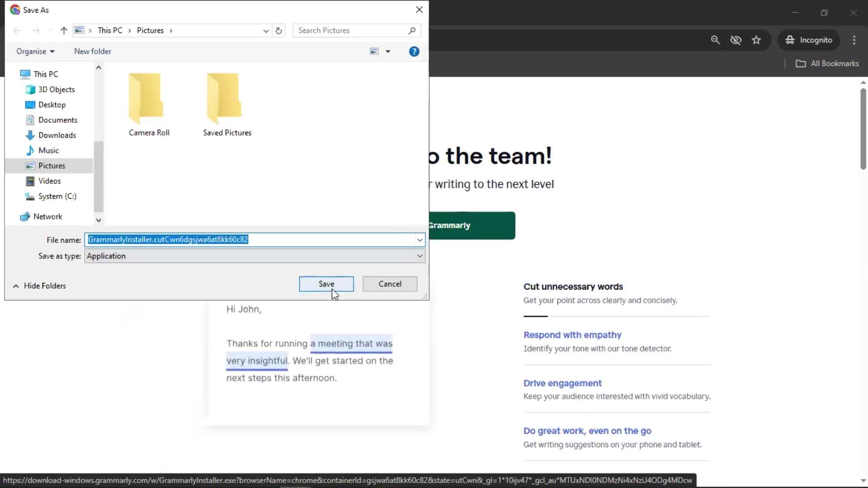Click the search magnifier in Search Pictures
This screenshot has width=868, height=488.
point(411,30)
